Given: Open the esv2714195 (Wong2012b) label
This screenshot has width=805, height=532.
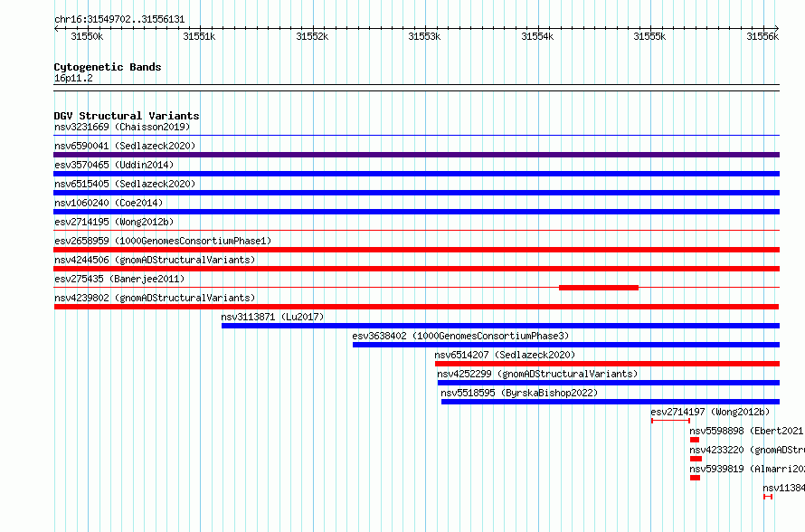Looking at the screenshot, I should pos(114,222).
